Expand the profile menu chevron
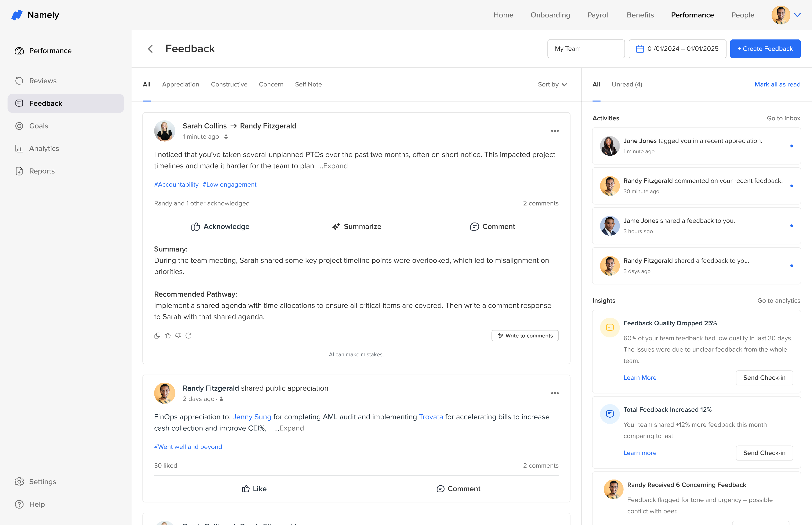Screen dimensions: 812x525 [797, 15]
